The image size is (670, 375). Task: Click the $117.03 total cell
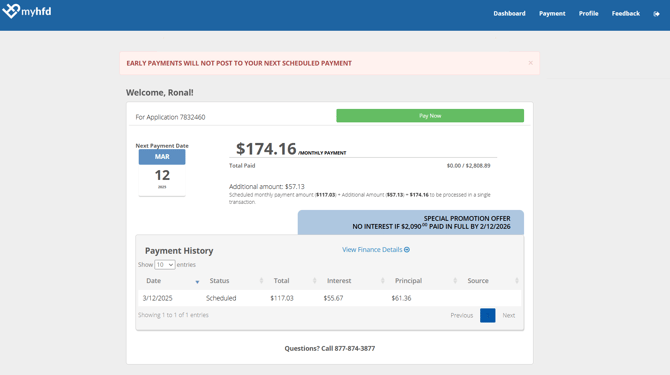click(x=282, y=298)
